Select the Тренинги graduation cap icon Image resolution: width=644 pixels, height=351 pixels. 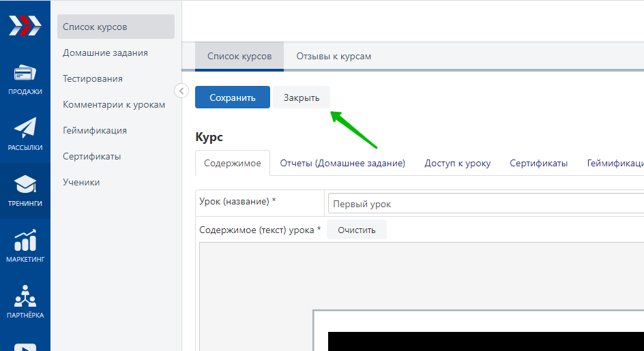click(25, 184)
